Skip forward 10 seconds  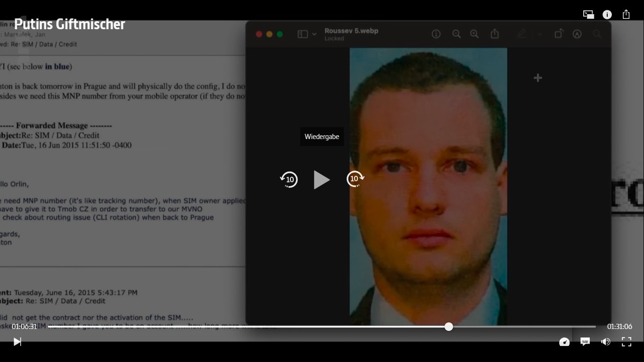[355, 179]
